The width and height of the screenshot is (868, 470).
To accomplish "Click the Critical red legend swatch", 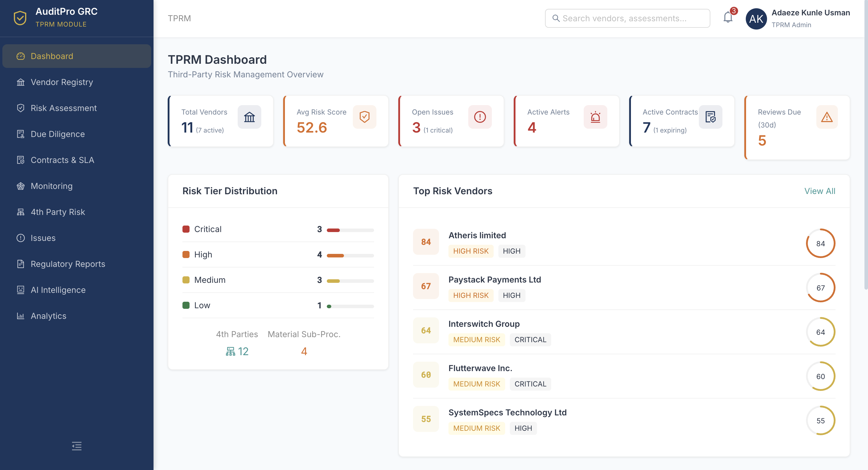I will [186, 229].
